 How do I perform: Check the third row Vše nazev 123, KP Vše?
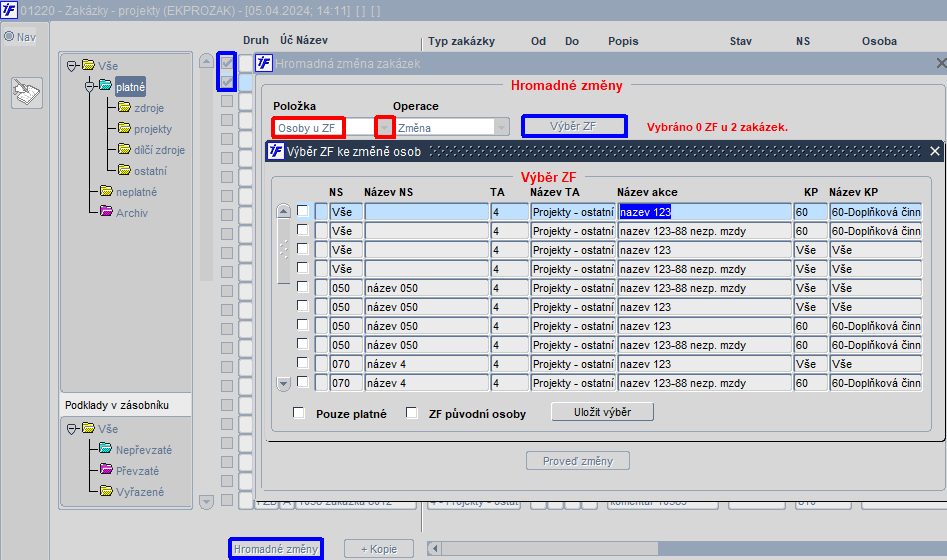coord(303,249)
